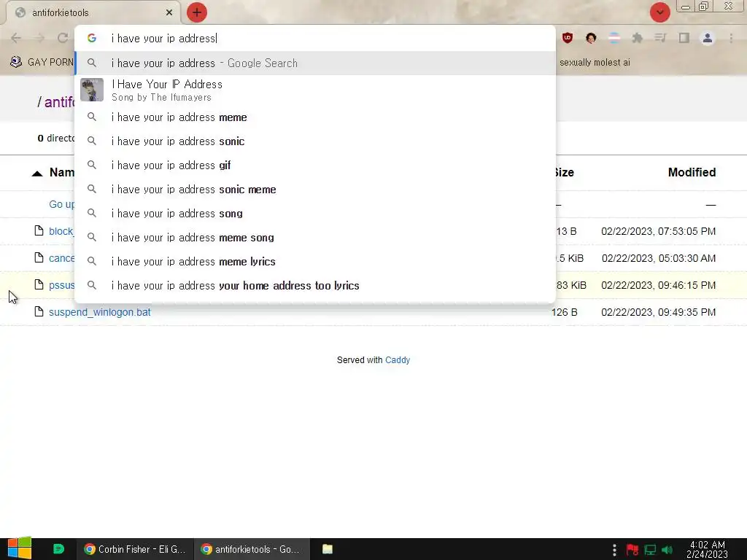Image resolution: width=747 pixels, height=560 pixels.
Task: Choose suggestion 'i have your ip address meme lyrics'
Action: [x=315, y=262]
